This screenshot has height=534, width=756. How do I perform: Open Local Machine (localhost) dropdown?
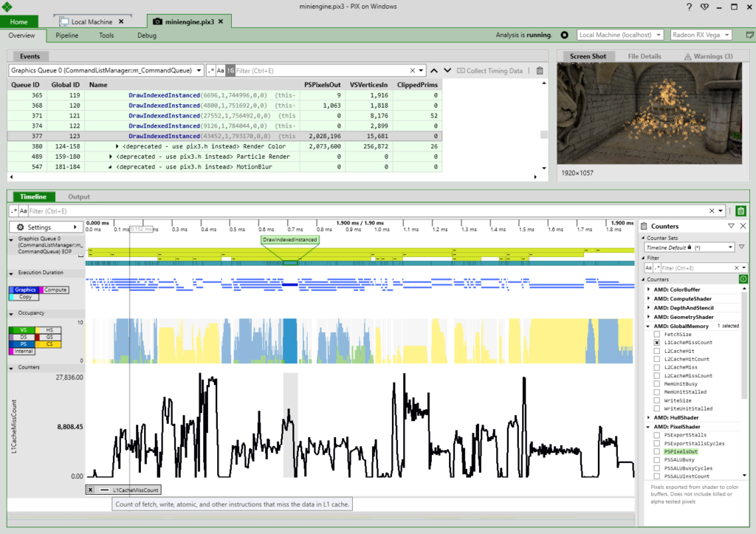(620, 35)
